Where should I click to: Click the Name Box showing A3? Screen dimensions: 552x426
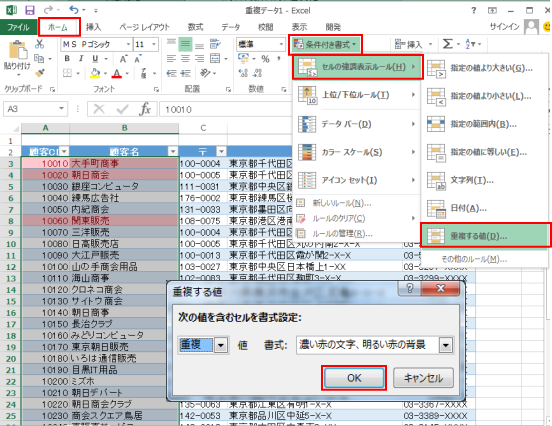(x=35, y=109)
